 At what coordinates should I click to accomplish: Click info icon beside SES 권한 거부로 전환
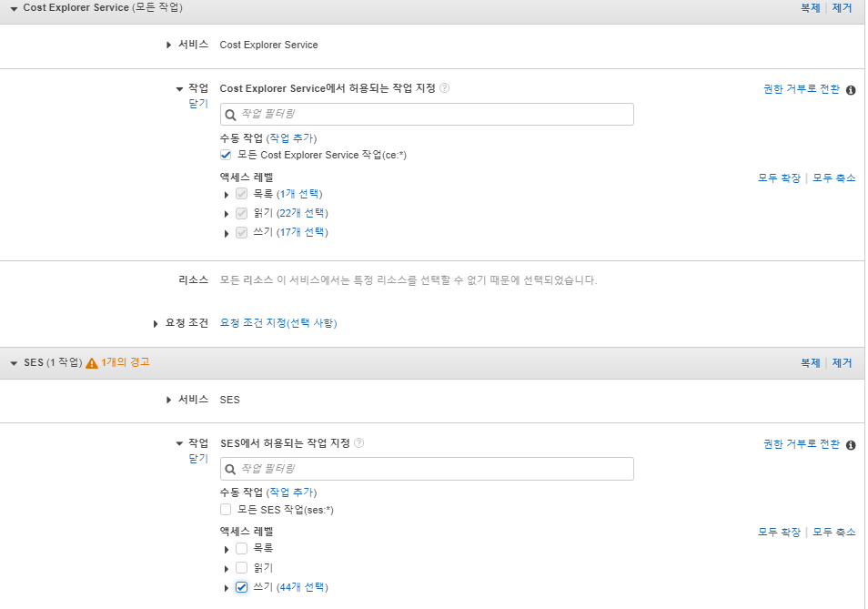click(x=851, y=444)
